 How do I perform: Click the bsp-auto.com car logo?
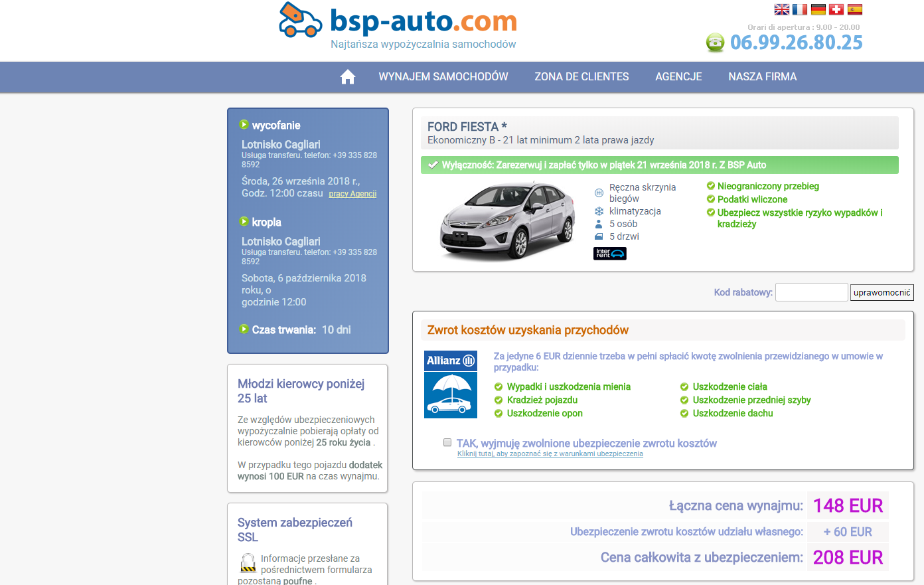coord(301,20)
